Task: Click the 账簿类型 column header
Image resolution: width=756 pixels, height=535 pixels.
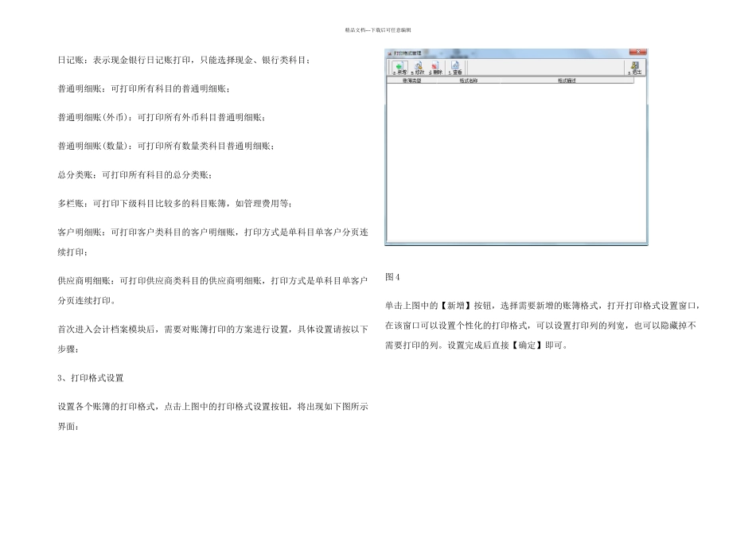Action: 412,80
